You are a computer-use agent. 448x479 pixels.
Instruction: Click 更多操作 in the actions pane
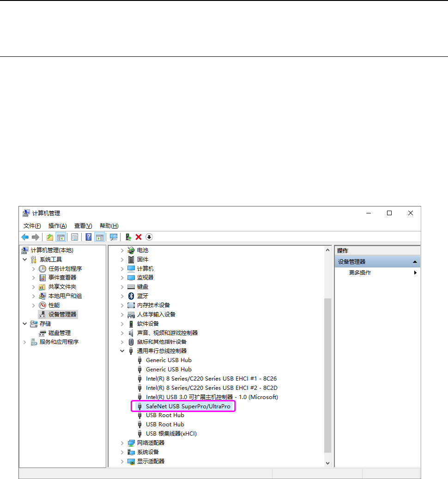point(360,273)
